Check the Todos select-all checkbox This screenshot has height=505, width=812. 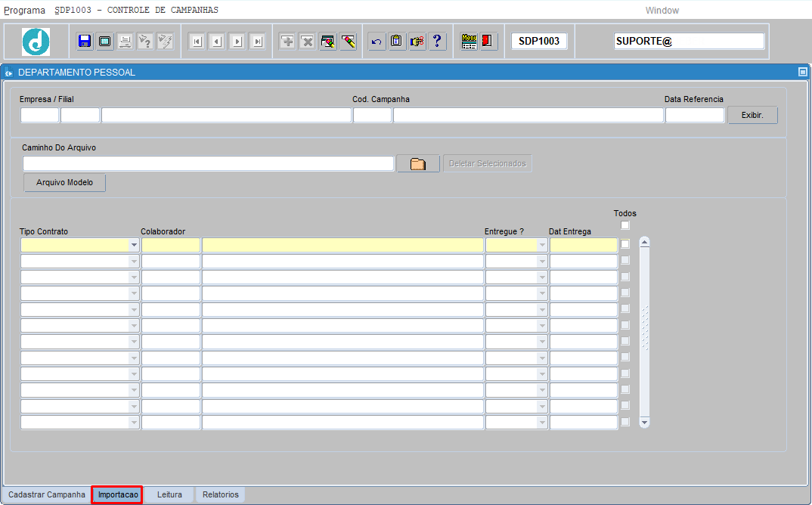(x=625, y=225)
